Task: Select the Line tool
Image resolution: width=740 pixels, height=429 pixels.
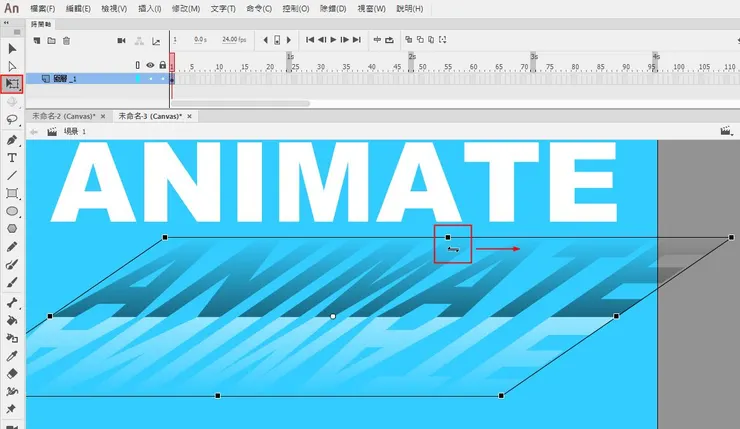Action: (12, 175)
